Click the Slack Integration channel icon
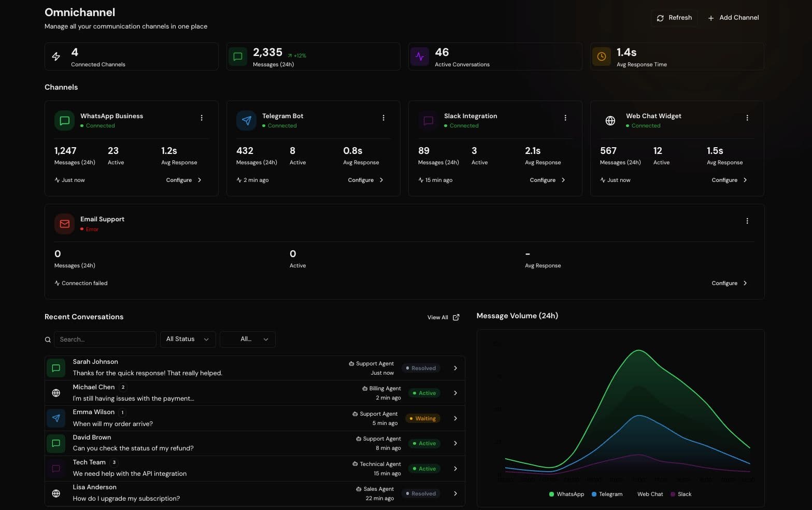This screenshot has height=510, width=812. (x=428, y=120)
